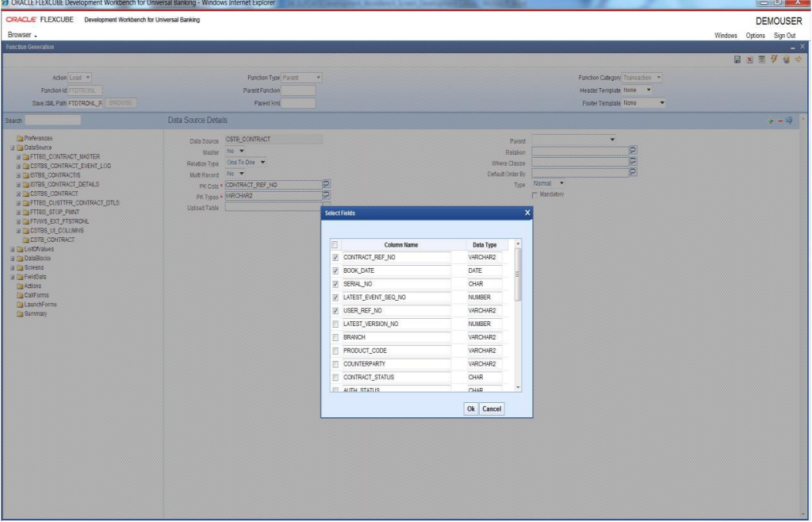Expand the DataBlocks tree node
812x522 pixels.
pyautogui.click(x=13, y=259)
